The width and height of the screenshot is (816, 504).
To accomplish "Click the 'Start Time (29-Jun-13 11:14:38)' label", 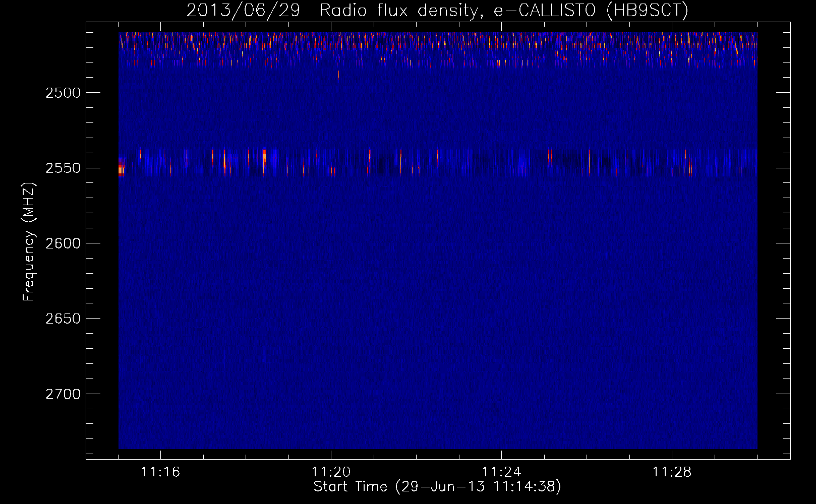I will click(437, 487).
